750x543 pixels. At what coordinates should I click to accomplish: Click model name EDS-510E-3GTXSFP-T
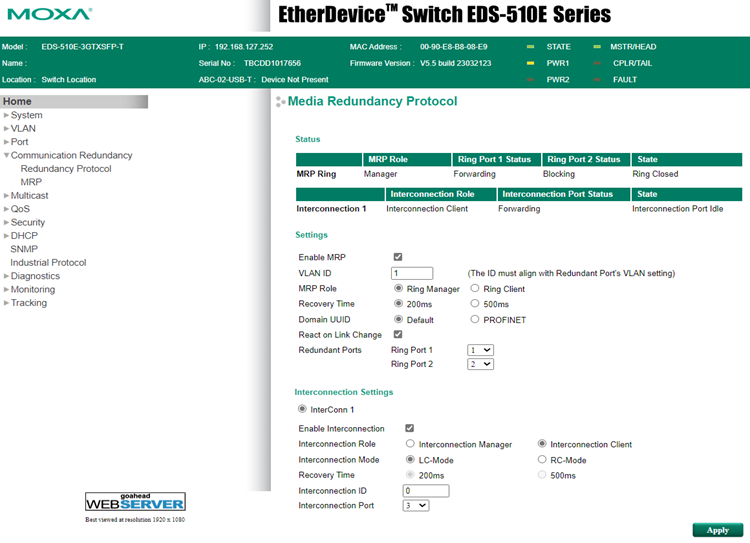point(82,47)
